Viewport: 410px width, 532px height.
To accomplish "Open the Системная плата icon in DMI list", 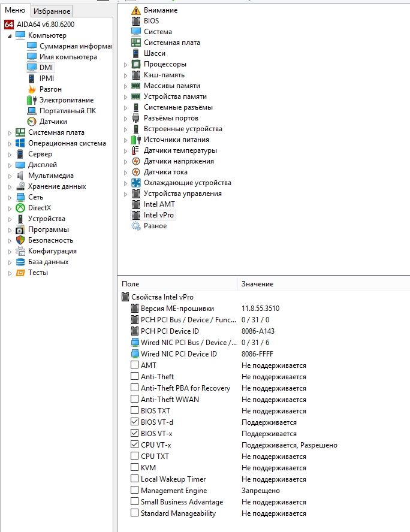I will click(135, 43).
